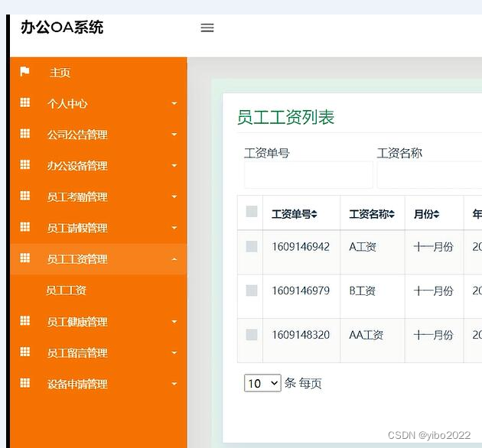Expand the 设备申请管理 dropdown arrow
Image resolution: width=482 pixels, height=448 pixels.
pyautogui.click(x=174, y=384)
